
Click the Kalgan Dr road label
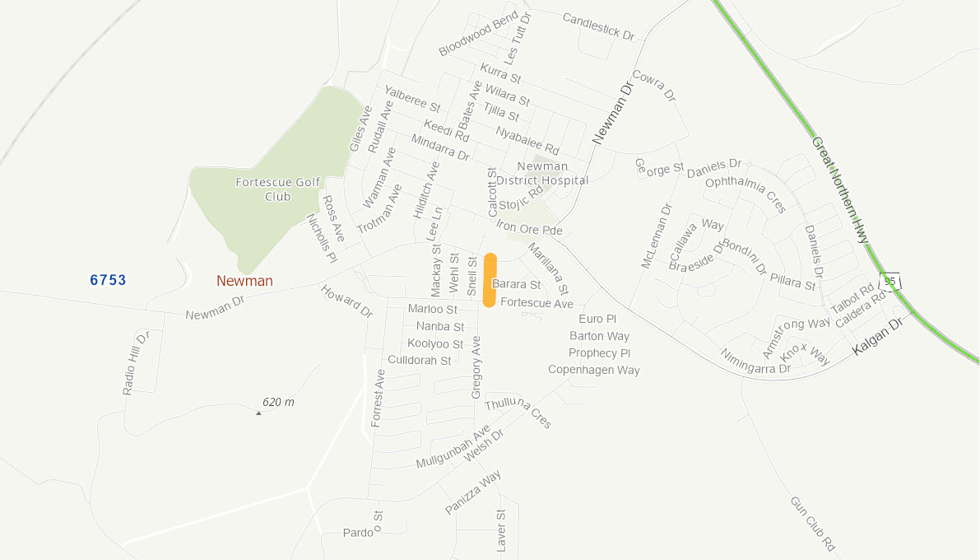coord(878,337)
